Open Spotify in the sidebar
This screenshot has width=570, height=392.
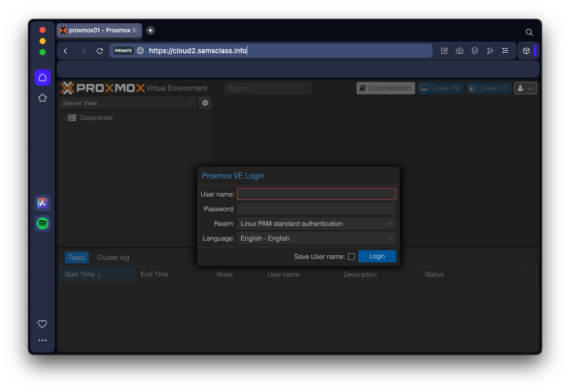point(43,223)
